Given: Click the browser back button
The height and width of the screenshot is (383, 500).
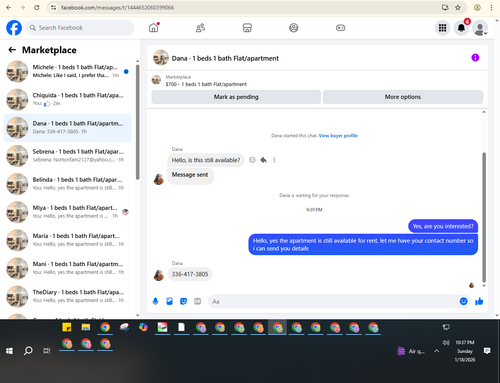Looking at the screenshot, I should 9,7.
